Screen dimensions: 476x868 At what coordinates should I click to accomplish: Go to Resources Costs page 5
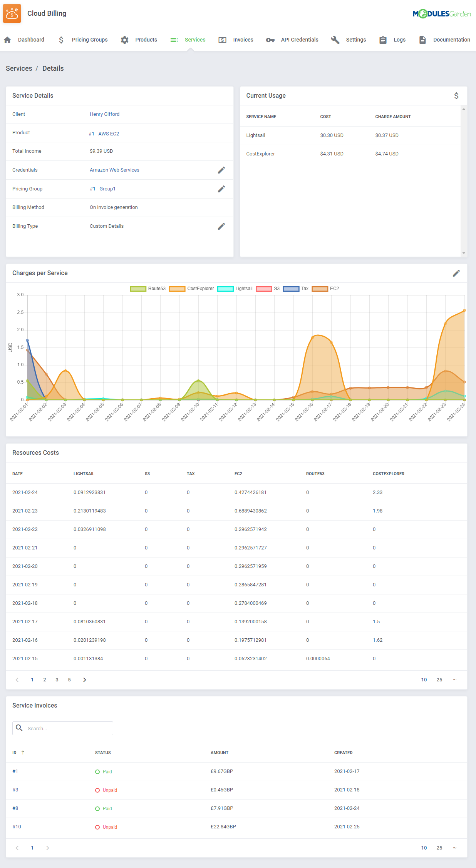(69, 680)
